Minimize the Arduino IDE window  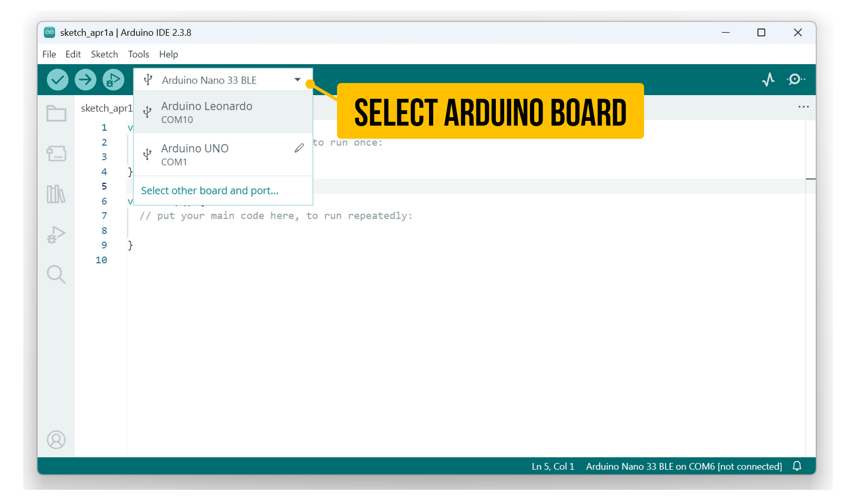[726, 33]
